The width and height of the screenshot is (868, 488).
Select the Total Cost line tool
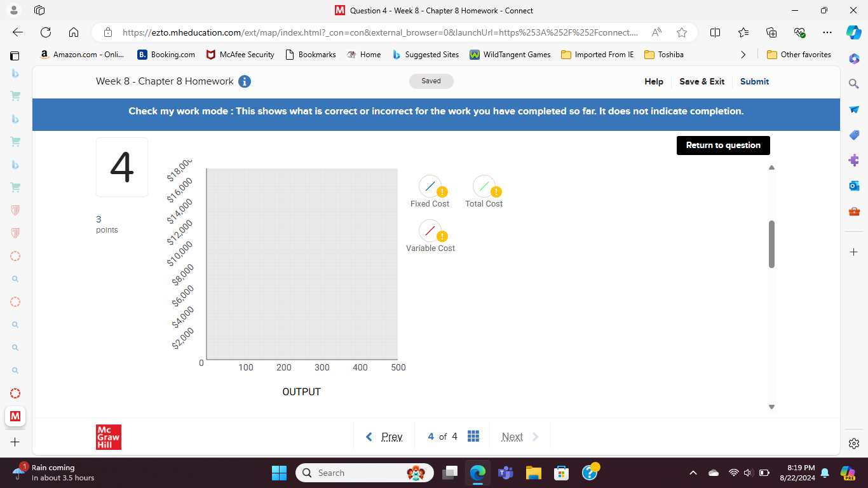click(x=484, y=185)
